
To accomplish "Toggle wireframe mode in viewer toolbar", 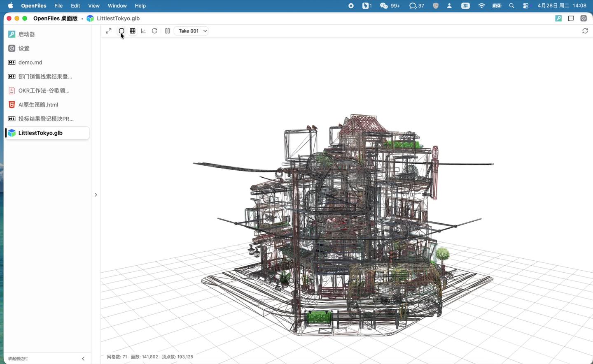I will click(121, 31).
